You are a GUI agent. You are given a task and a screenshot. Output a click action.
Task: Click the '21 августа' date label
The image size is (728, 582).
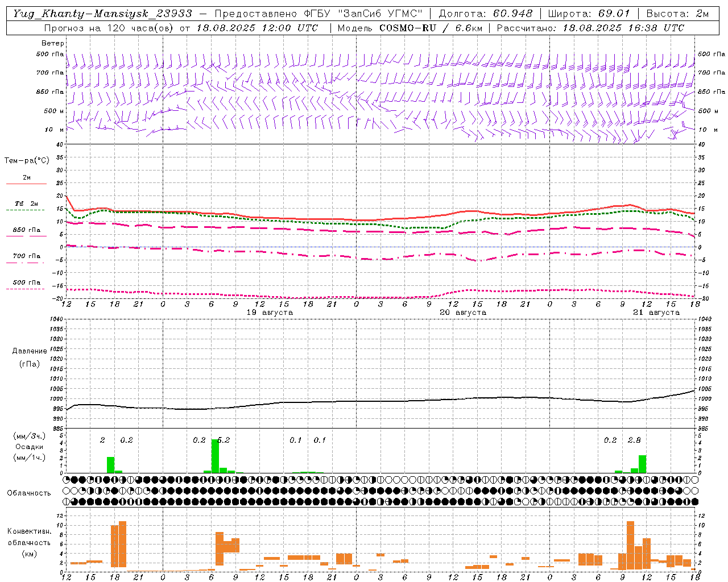(x=656, y=313)
